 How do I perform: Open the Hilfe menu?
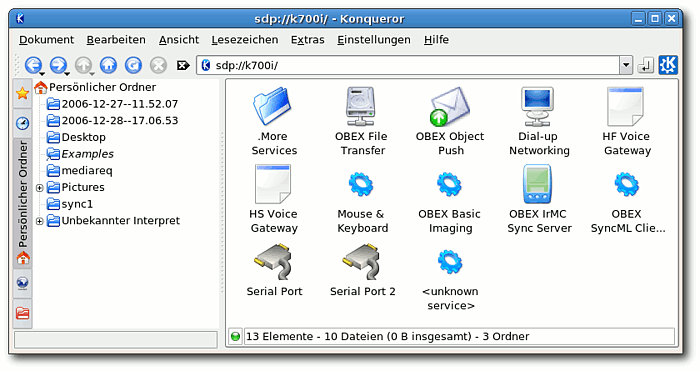436,40
